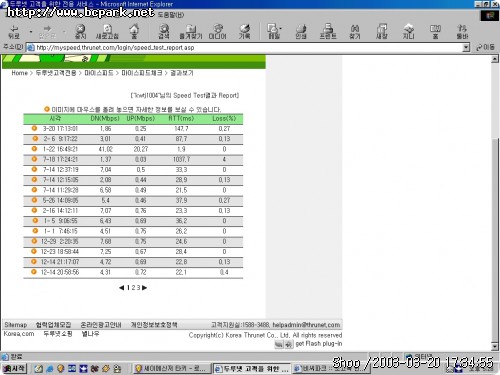Switch to the 두루넷 고객을 위한 taskbar window
500x375 pixels.
coord(252,368)
